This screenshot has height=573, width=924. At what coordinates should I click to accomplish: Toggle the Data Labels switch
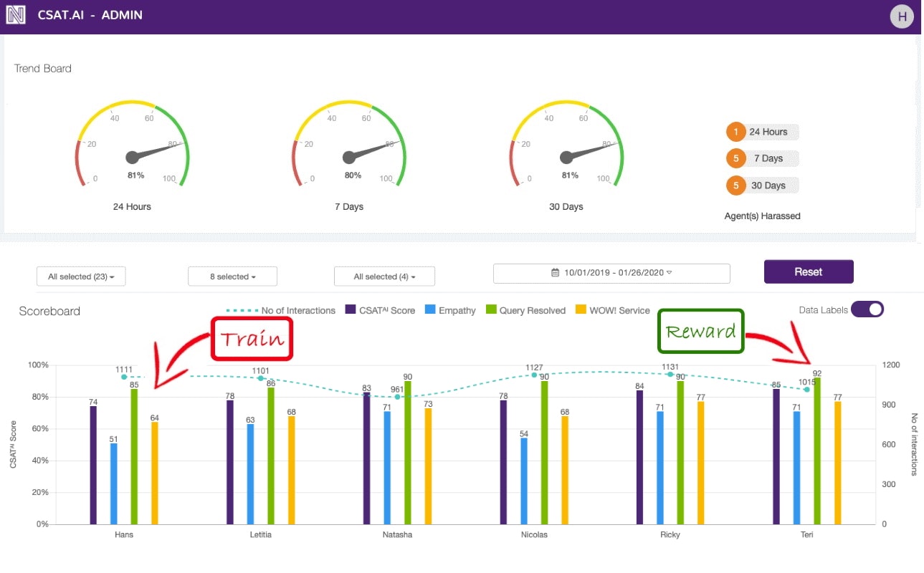(867, 309)
